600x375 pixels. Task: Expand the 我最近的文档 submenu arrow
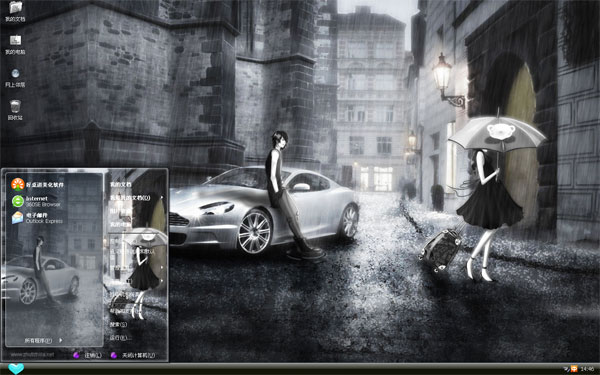162,198
